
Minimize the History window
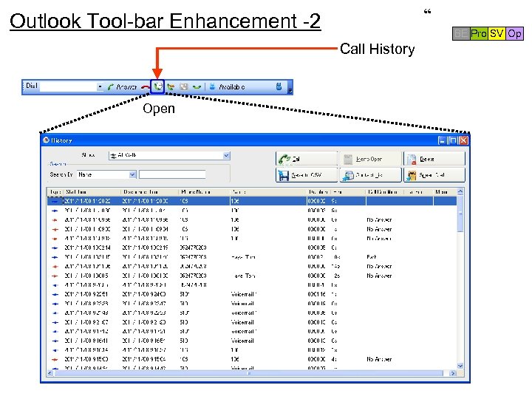[x=442, y=140]
